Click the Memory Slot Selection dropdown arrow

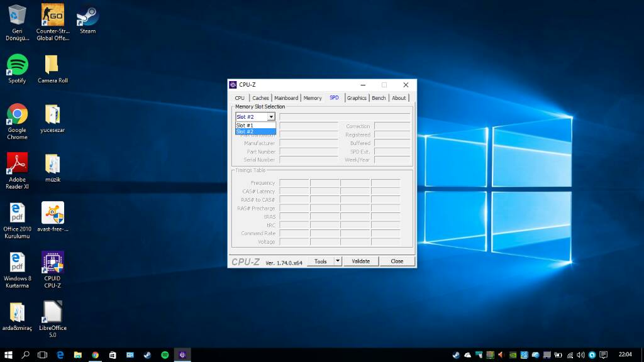(x=271, y=117)
